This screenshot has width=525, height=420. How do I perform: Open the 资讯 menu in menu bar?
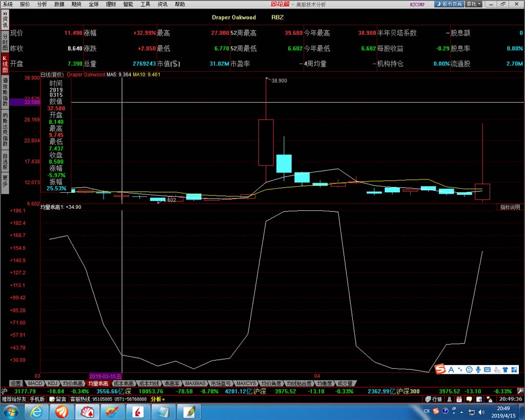pos(163,4)
